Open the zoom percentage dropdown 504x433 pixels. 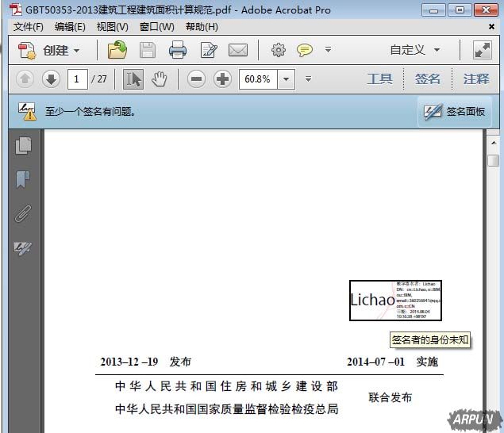tap(286, 79)
